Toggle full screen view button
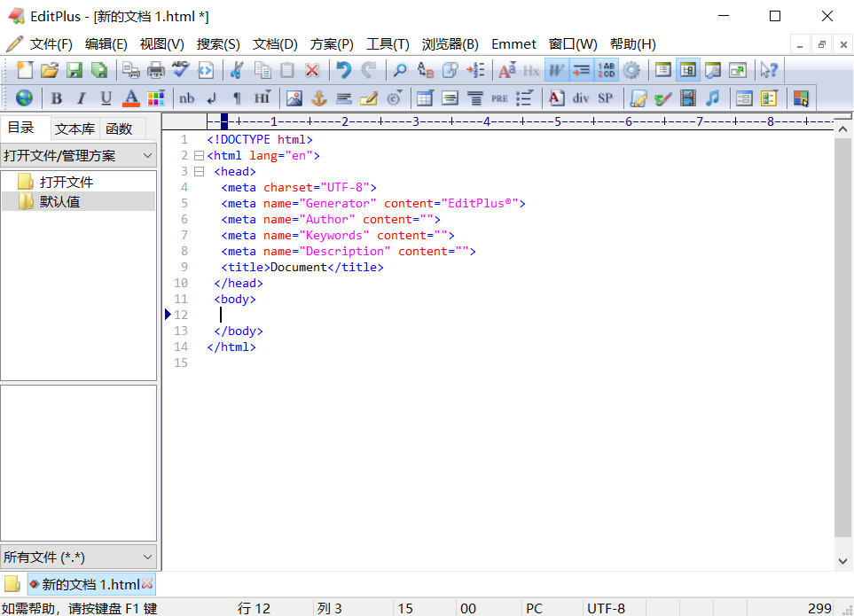Viewport: 854px width, 616px height. (x=738, y=70)
